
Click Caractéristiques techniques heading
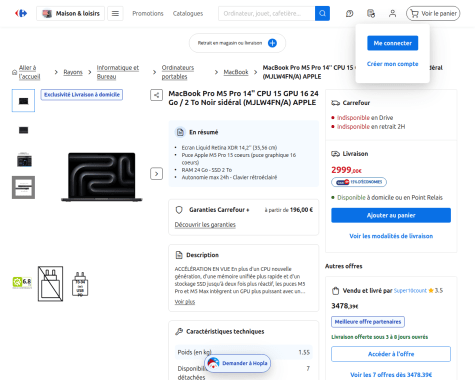click(x=225, y=331)
